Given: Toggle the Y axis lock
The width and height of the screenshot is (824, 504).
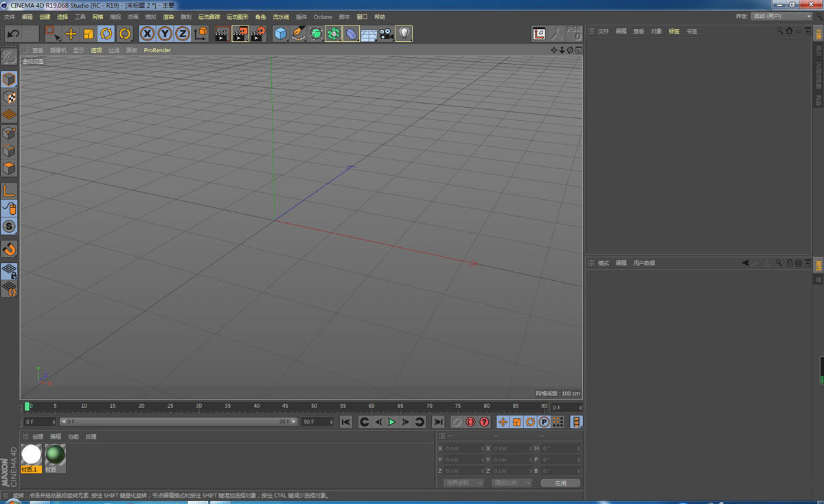Looking at the screenshot, I should pyautogui.click(x=165, y=34).
